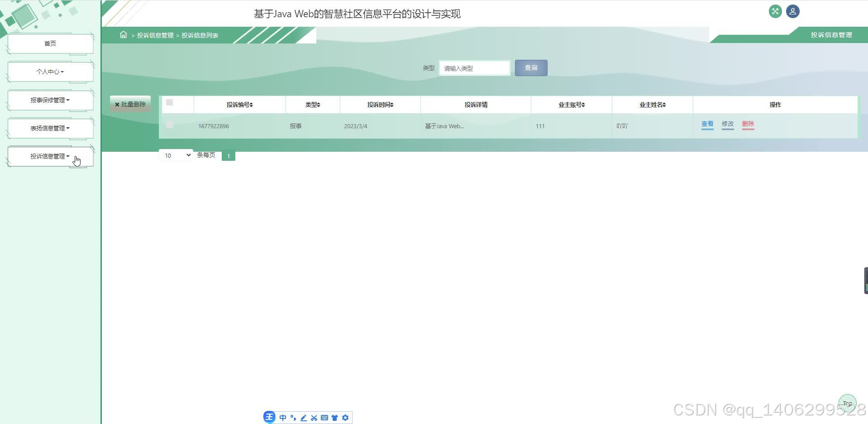Check the select-all checkbox in table header

point(170,102)
